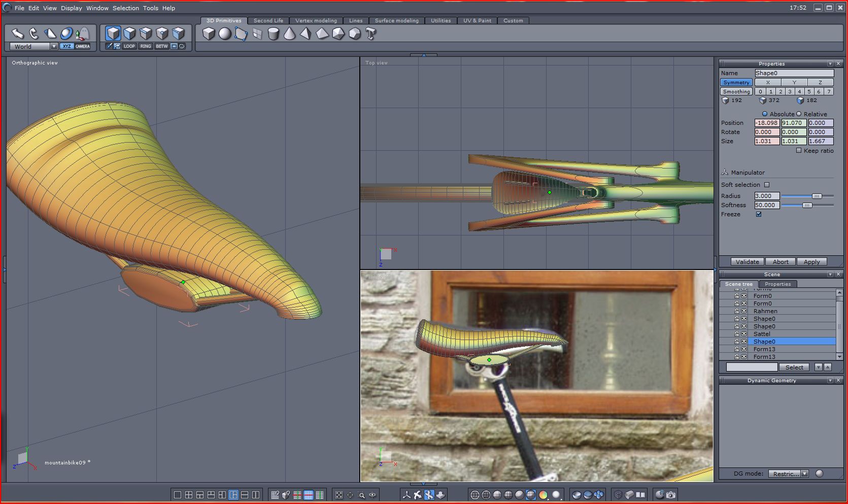Toggle the Soft selection checkbox
The image size is (848, 504).
coord(767,185)
